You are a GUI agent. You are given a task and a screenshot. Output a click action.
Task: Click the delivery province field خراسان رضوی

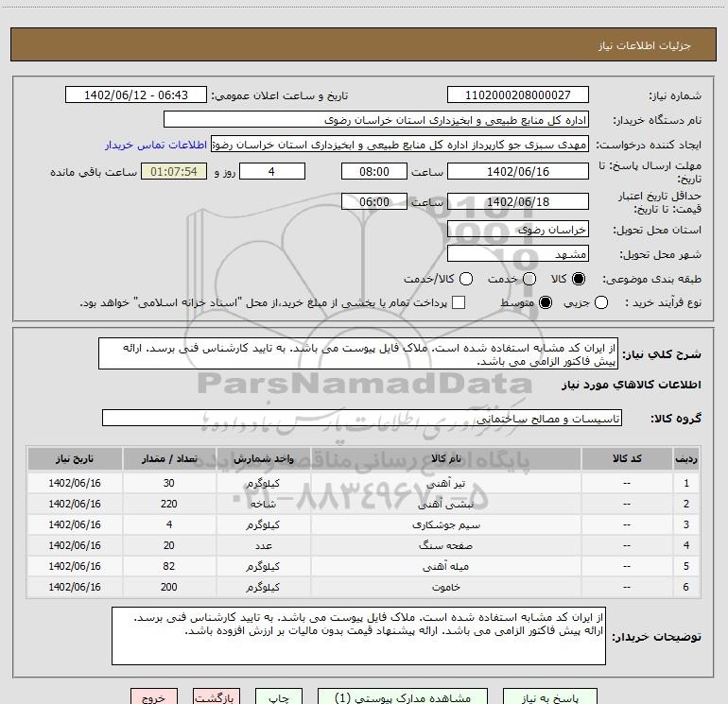pyautogui.click(x=518, y=229)
